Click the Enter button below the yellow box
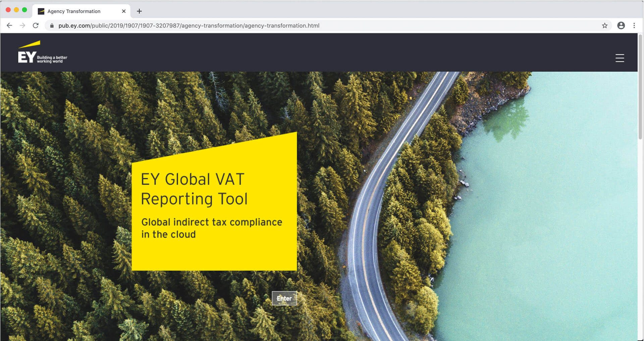 pos(284,298)
